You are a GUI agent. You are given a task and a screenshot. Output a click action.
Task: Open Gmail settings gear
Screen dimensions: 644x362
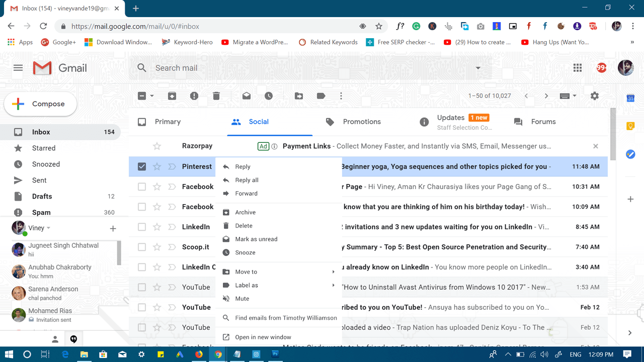[x=594, y=96]
